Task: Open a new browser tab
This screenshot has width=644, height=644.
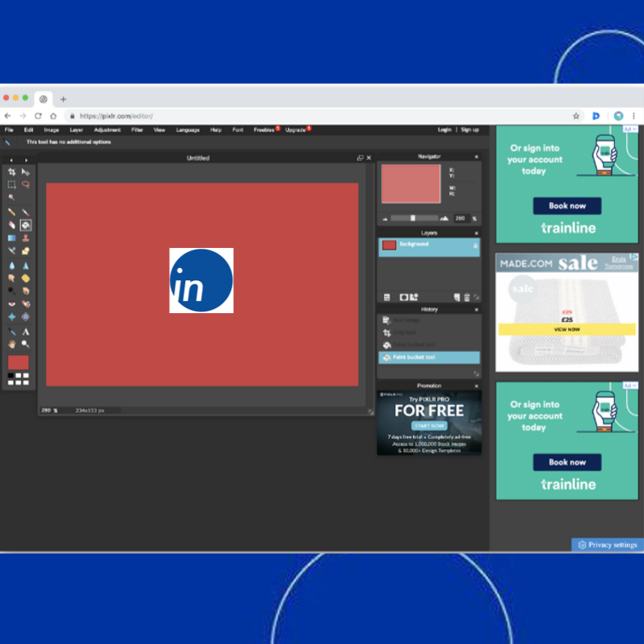Action: click(x=64, y=99)
